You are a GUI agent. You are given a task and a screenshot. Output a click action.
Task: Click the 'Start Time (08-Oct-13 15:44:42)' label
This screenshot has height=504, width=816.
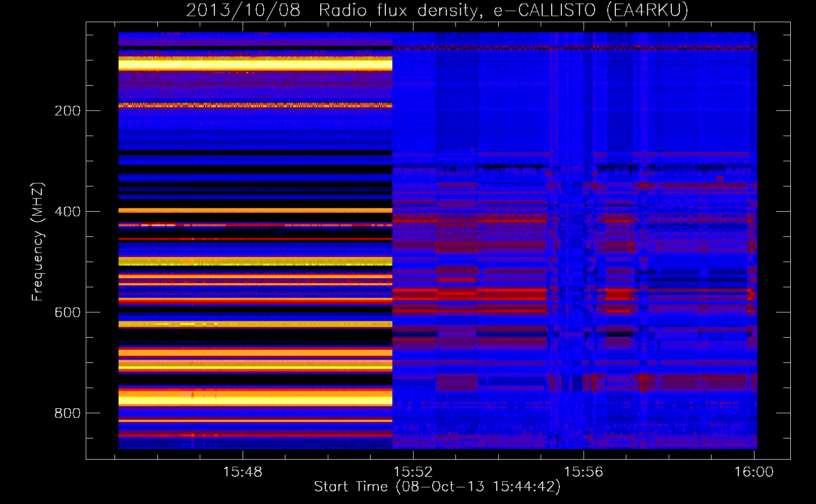(x=437, y=487)
